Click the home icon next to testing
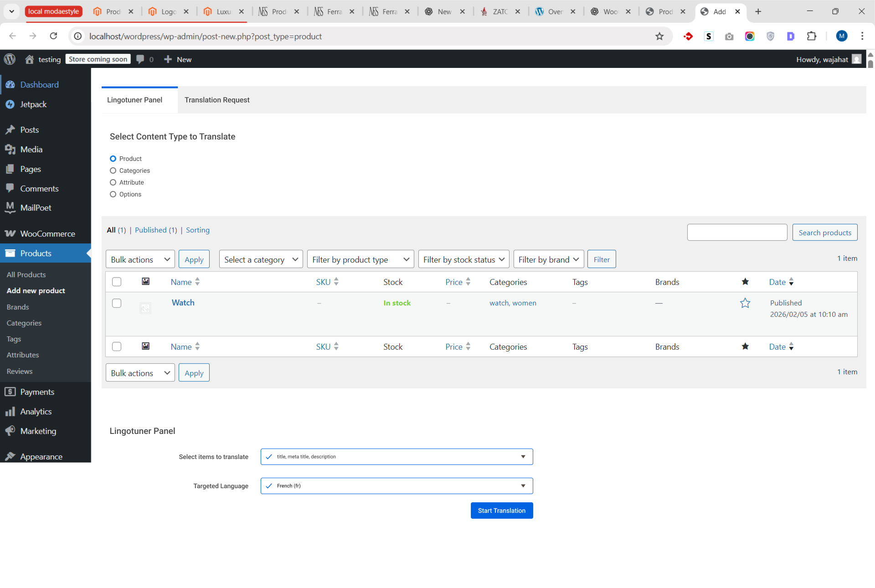875x588 pixels. [x=30, y=59]
